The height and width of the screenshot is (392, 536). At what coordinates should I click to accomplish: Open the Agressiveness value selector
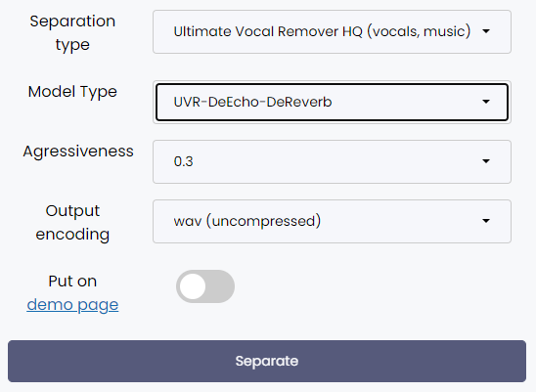tap(332, 161)
